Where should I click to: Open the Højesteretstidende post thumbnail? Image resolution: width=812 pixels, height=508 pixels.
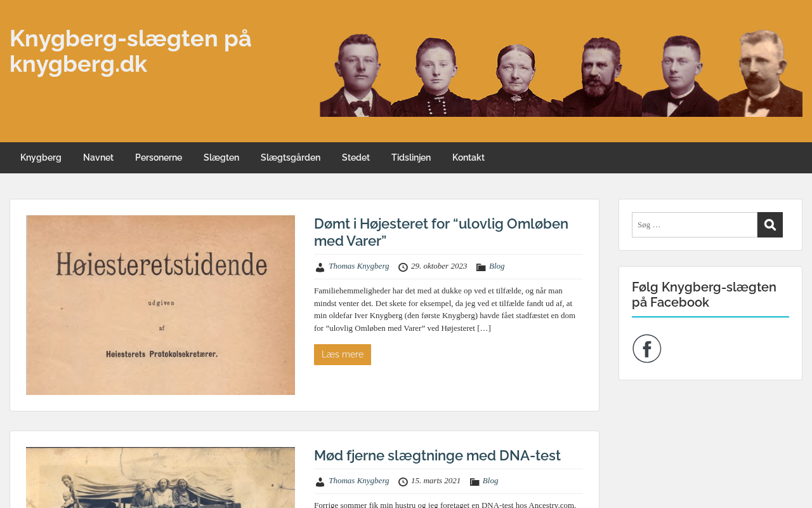(160, 305)
